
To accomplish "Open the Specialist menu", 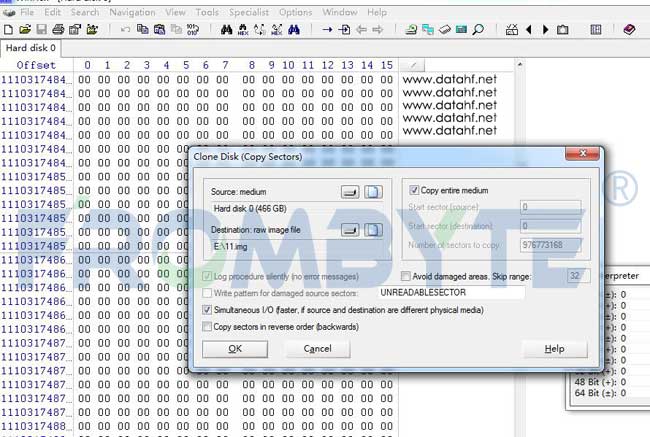I will 249,12.
